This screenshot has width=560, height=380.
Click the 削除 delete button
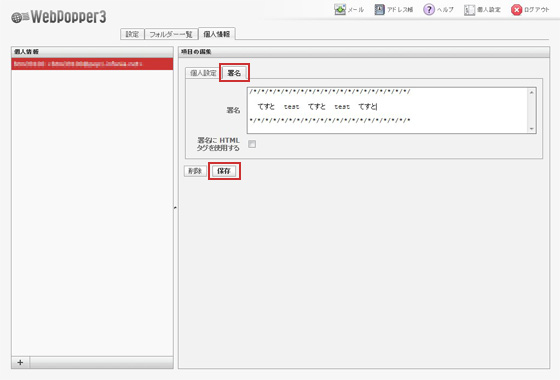(195, 171)
